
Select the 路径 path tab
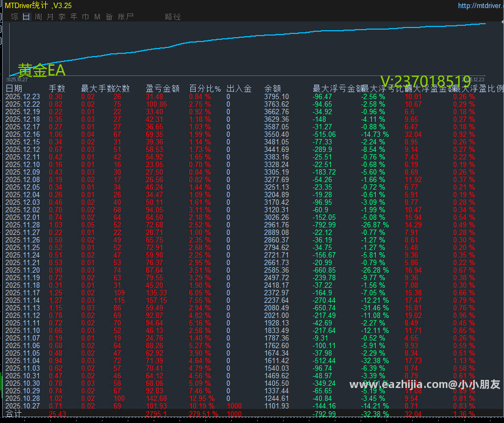(173, 17)
